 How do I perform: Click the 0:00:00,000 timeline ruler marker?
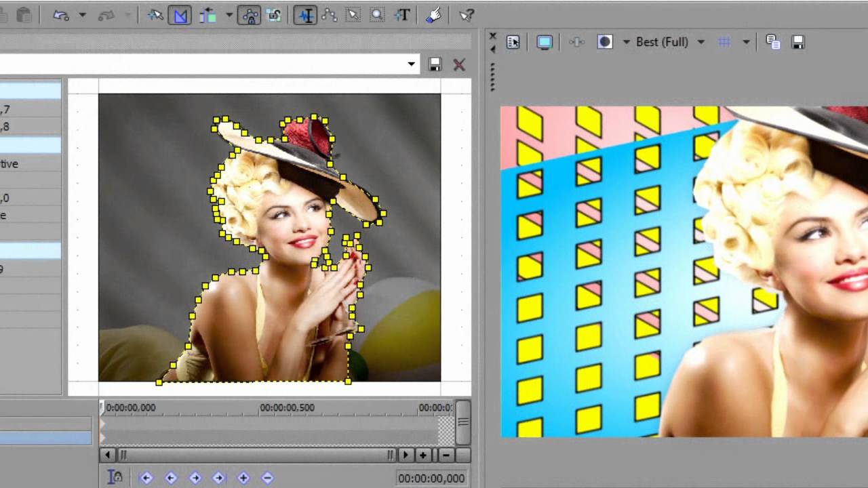(x=130, y=407)
